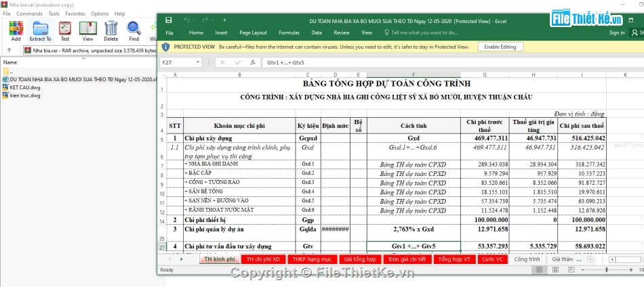Click zoom out minus in status bar
Screen dimensions: 644x287
[x=583, y=269]
